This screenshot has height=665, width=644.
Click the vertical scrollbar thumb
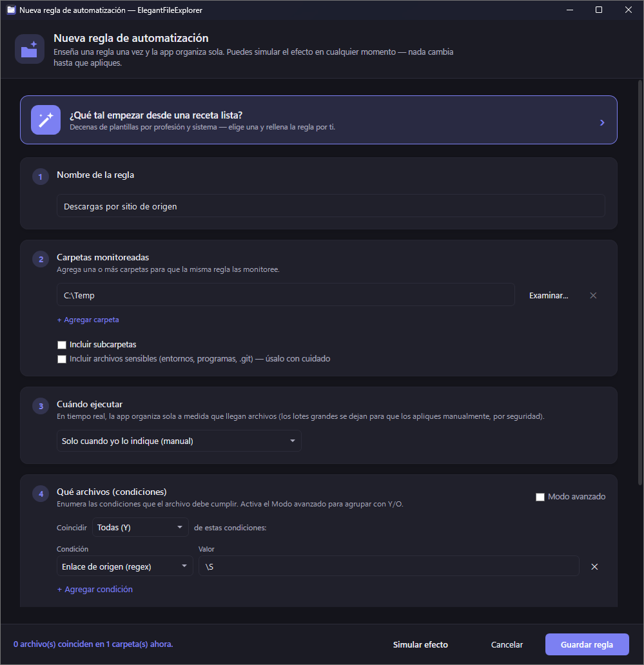639,282
